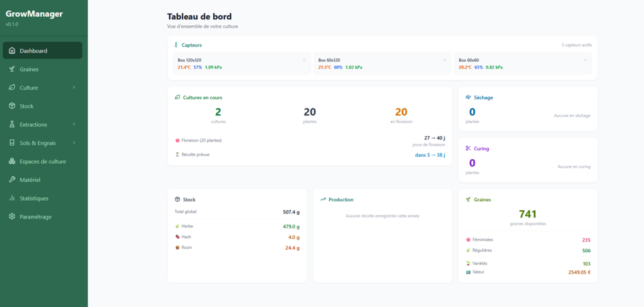This screenshot has width=644, height=307.
Task: Click the Graines sprout icon in the sidebar
Action: pos(12,69)
